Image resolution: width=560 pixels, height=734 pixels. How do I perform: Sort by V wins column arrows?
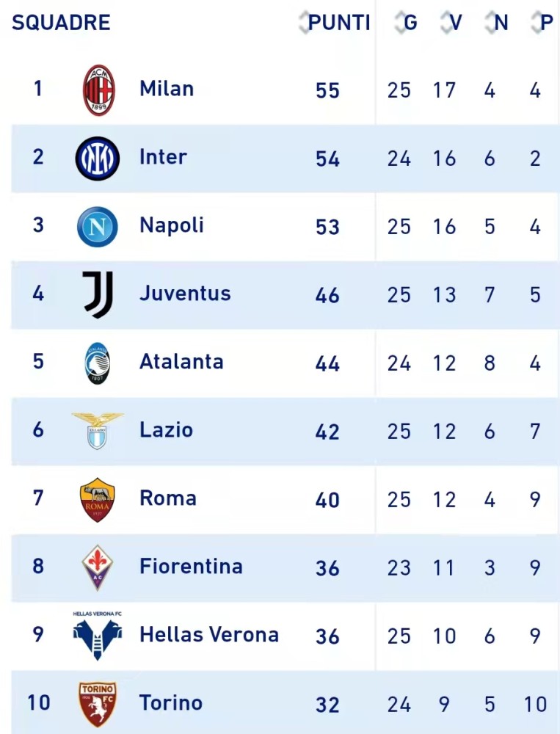[446, 22]
